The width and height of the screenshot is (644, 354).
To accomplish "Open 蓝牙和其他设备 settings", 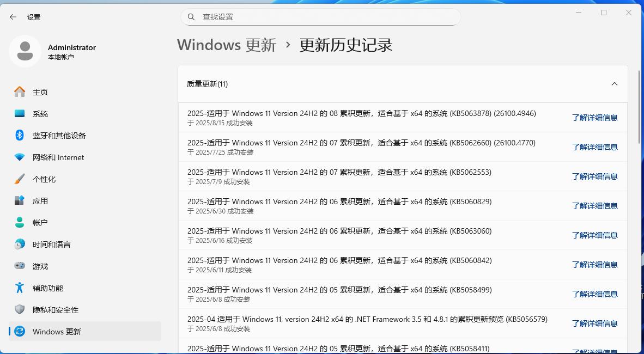I will [85, 135].
